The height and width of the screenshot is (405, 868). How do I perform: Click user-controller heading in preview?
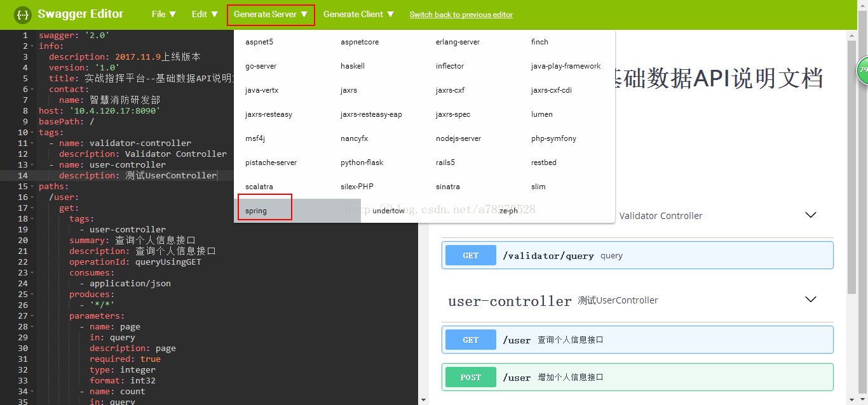point(510,301)
